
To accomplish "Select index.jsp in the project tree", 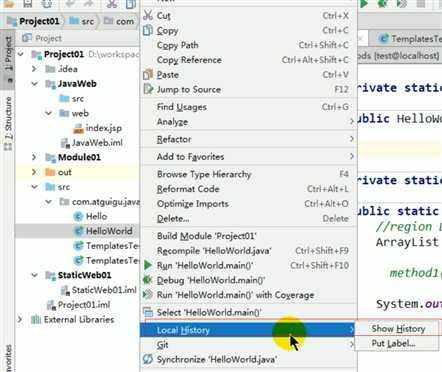I will click(x=97, y=128).
